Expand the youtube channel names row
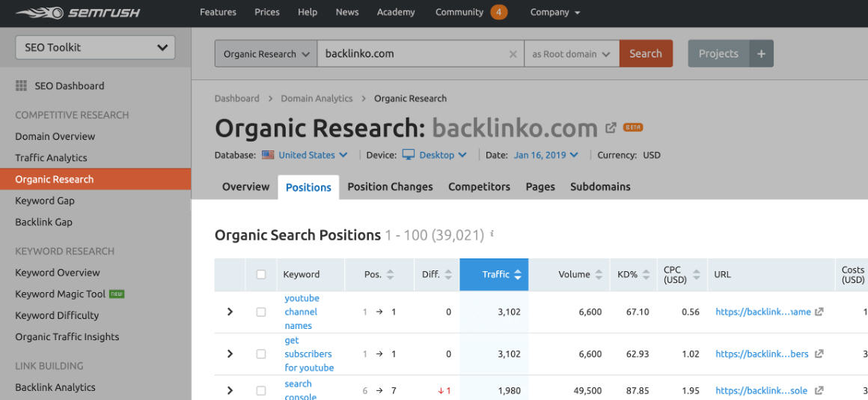The image size is (868, 400). coord(230,312)
